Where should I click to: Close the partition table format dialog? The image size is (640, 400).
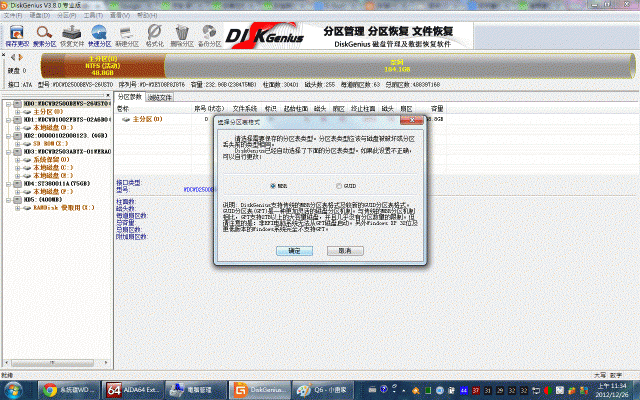tap(412, 120)
